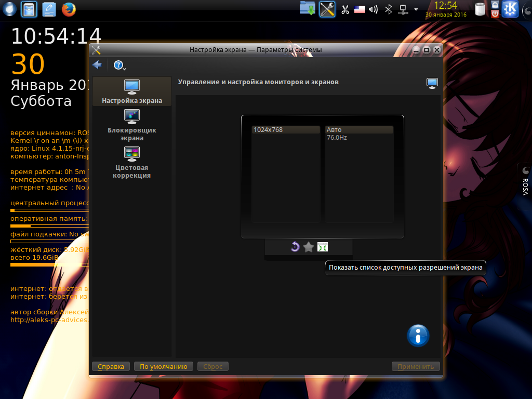Select the Авто refresh rate entry
This screenshot has height=399, width=532.
pos(359,129)
